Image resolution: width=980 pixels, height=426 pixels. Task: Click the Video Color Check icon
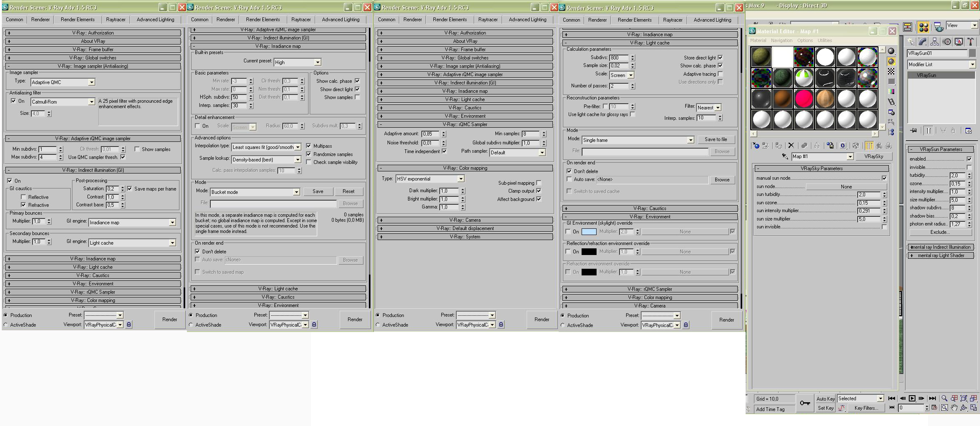pyautogui.click(x=891, y=92)
